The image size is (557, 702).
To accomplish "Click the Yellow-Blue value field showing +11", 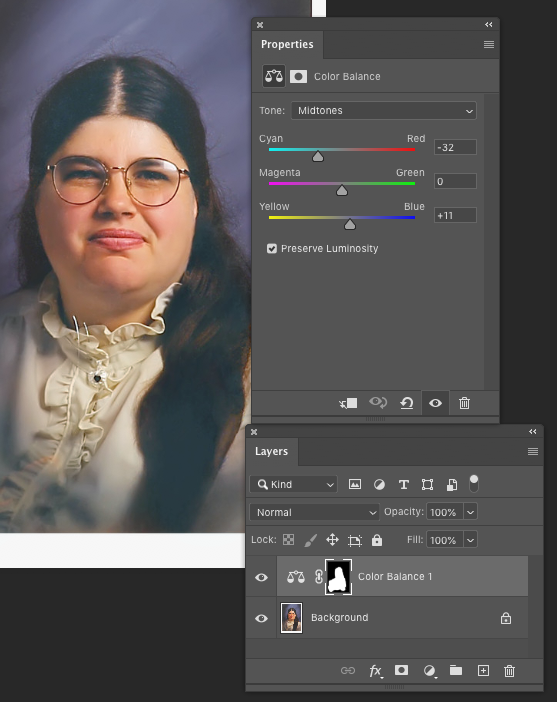I will pyautogui.click(x=455, y=215).
